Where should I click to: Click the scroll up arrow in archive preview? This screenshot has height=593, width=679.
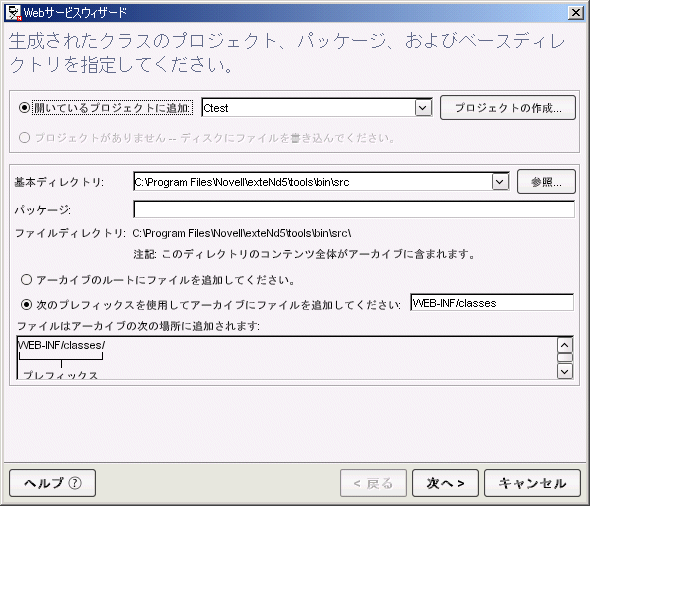(x=565, y=345)
